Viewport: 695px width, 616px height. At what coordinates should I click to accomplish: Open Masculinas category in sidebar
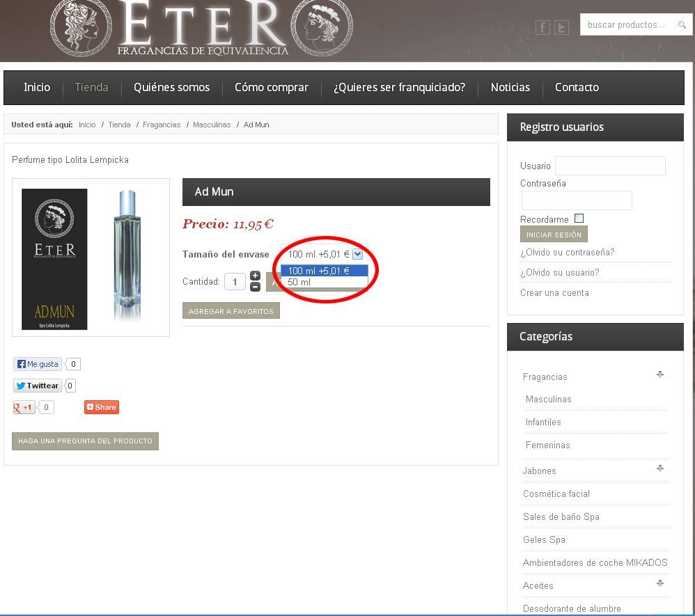(548, 400)
